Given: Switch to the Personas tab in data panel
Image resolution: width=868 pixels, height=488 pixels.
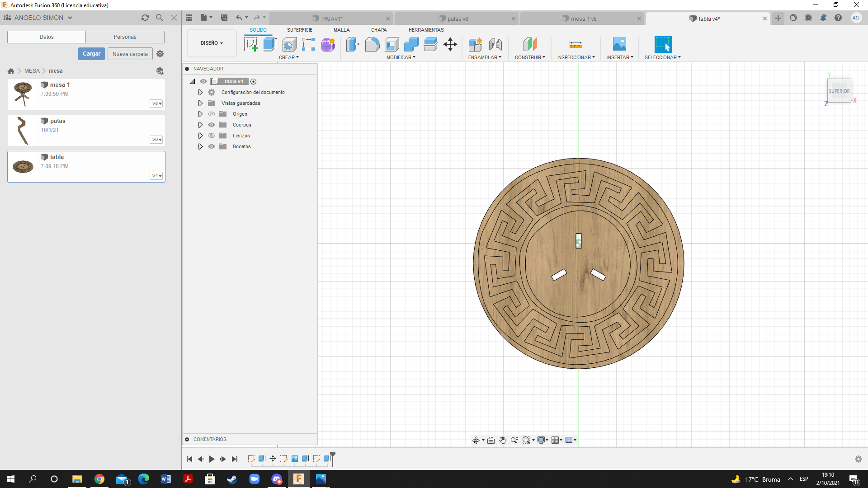Looking at the screenshot, I should click(x=125, y=37).
